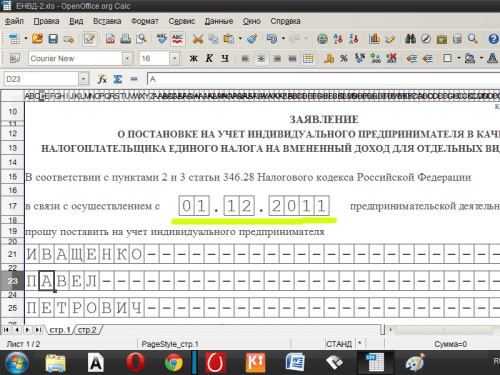Viewport: 500px width, 375px height.
Task: Open the Function Wizard icon
Action: tap(102, 79)
